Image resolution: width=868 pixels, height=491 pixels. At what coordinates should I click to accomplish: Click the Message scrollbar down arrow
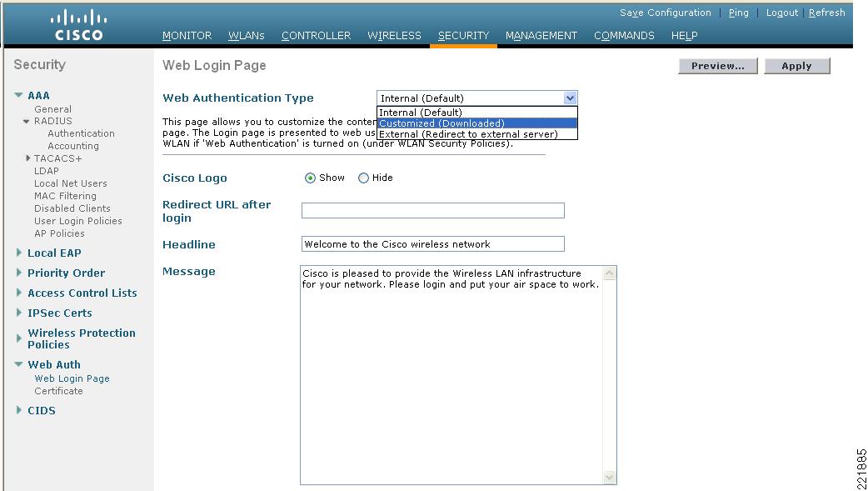tap(610, 477)
